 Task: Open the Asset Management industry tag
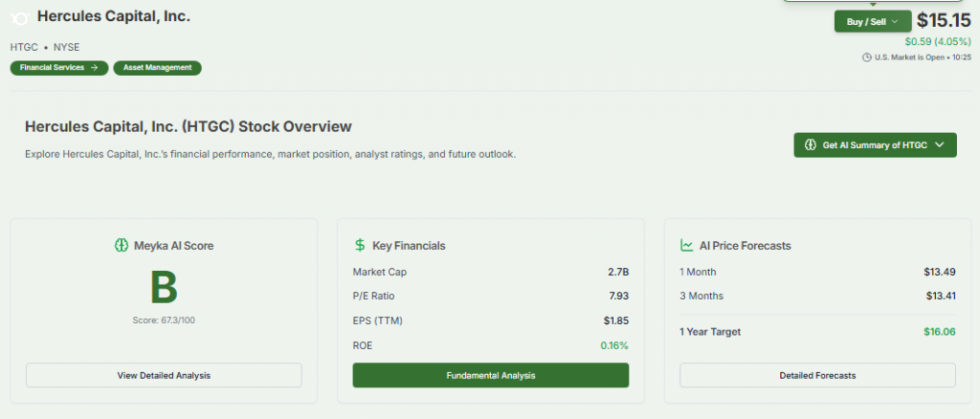[158, 67]
